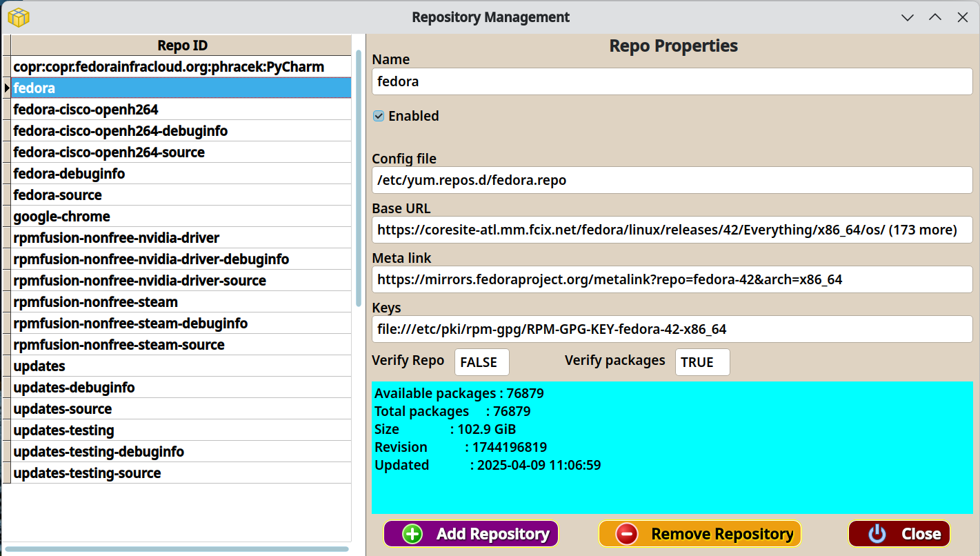This screenshot has width=980, height=556.
Task: Select the rpmfusion-nonfree-nvidia-driver-source row
Action: click(181, 281)
